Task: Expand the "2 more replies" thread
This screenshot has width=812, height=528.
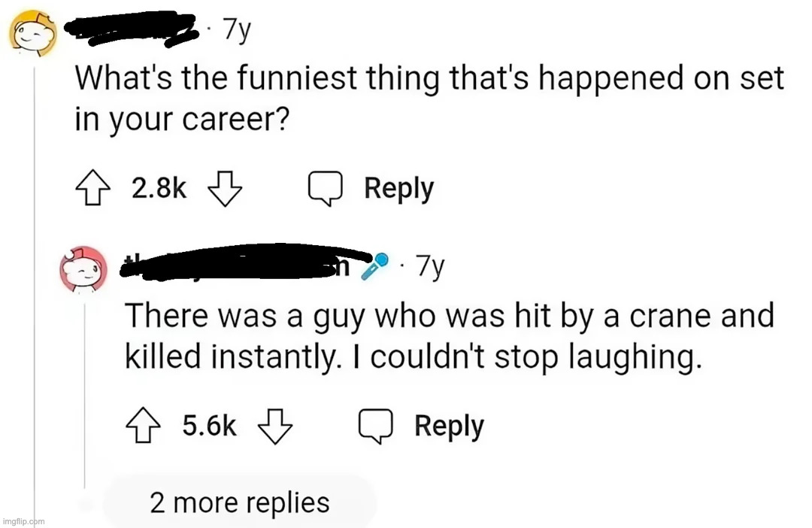Action: [240, 502]
